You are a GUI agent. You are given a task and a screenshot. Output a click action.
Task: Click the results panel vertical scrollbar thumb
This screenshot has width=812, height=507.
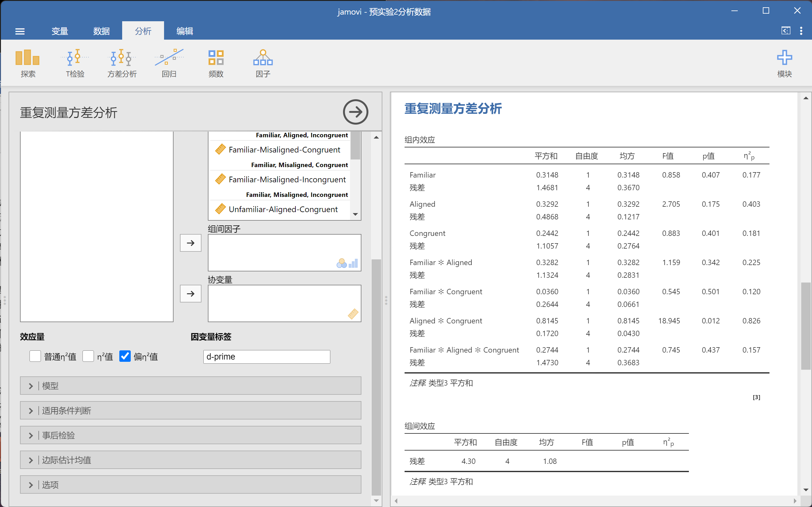806,326
